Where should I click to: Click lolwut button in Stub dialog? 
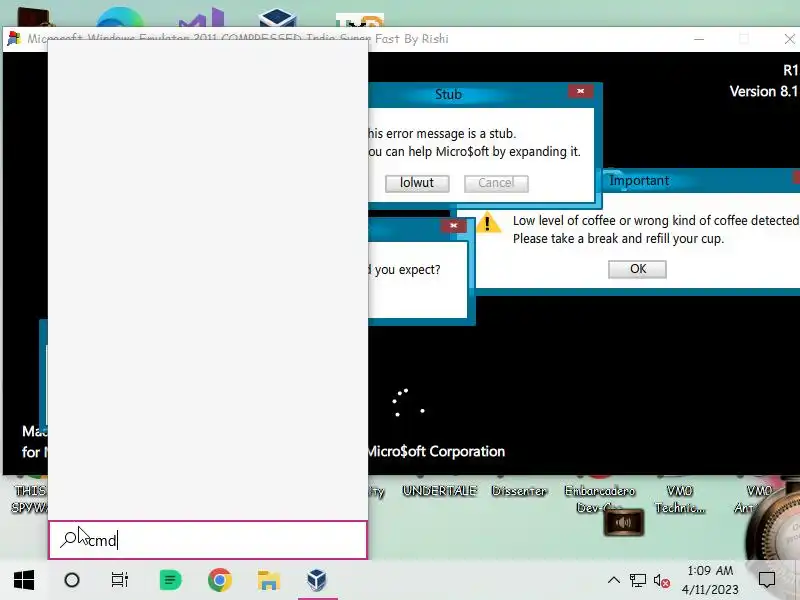[417, 183]
